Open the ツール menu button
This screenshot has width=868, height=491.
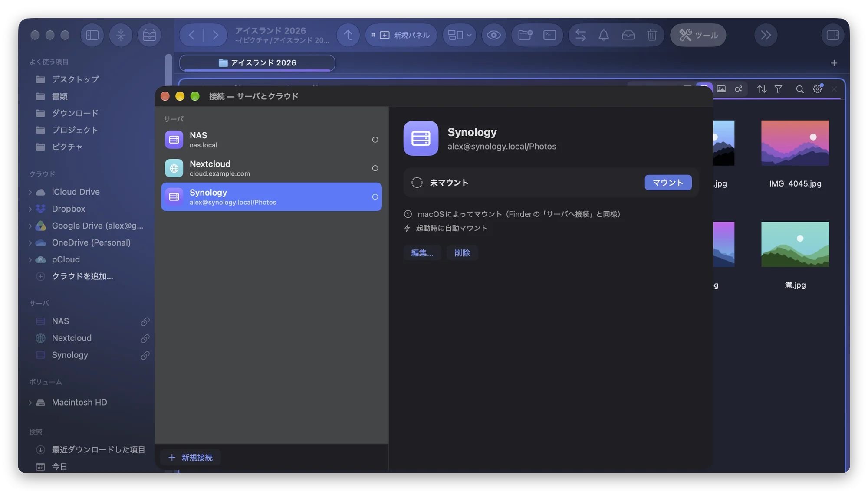pyautogui.click(x=698, y=35)
